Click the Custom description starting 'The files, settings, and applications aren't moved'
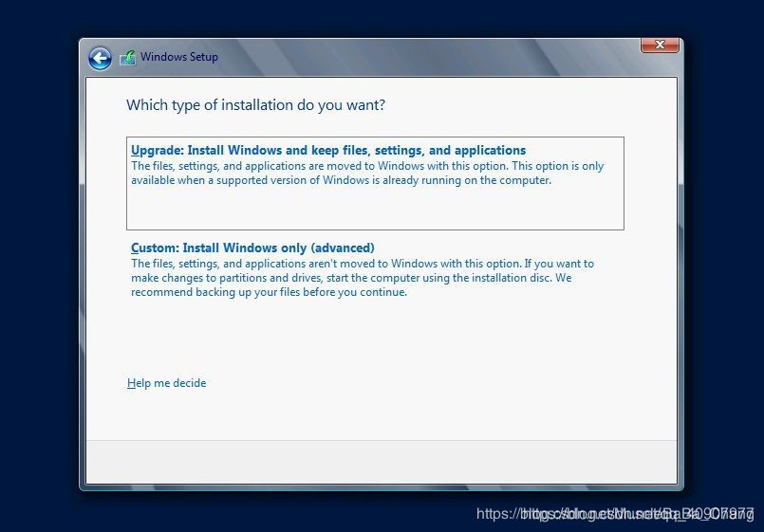764x532 pixels. click(x=362, y=278)
